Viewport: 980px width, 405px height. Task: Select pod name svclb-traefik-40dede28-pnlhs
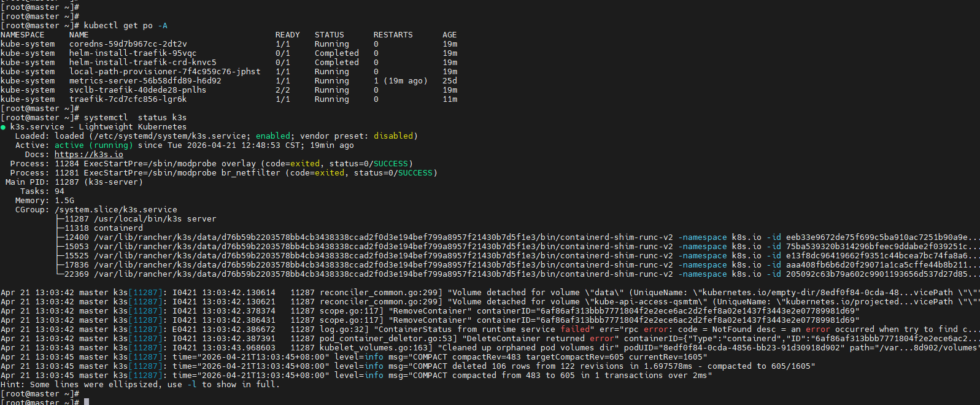point(138,90)
